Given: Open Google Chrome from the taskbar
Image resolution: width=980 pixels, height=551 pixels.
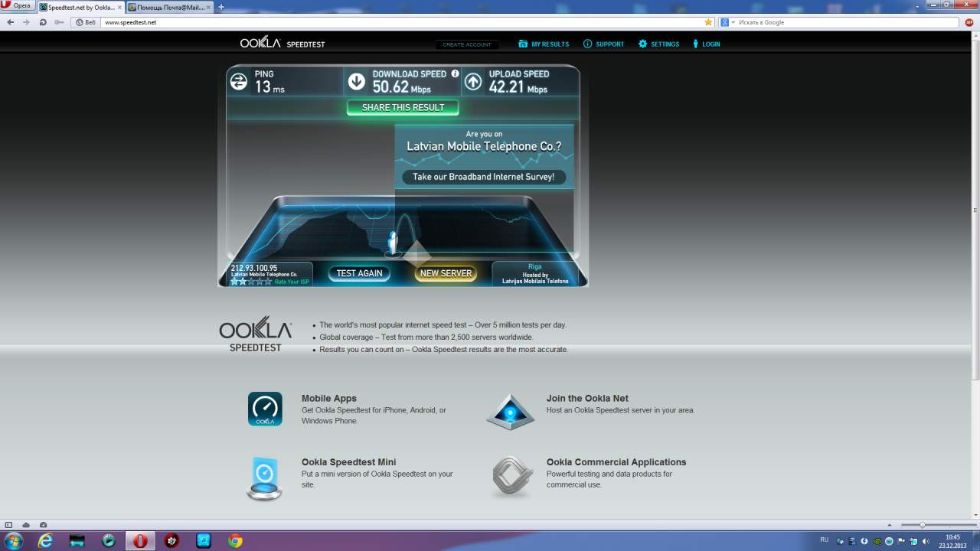Looking at the screenshot, I should (235, 540).
